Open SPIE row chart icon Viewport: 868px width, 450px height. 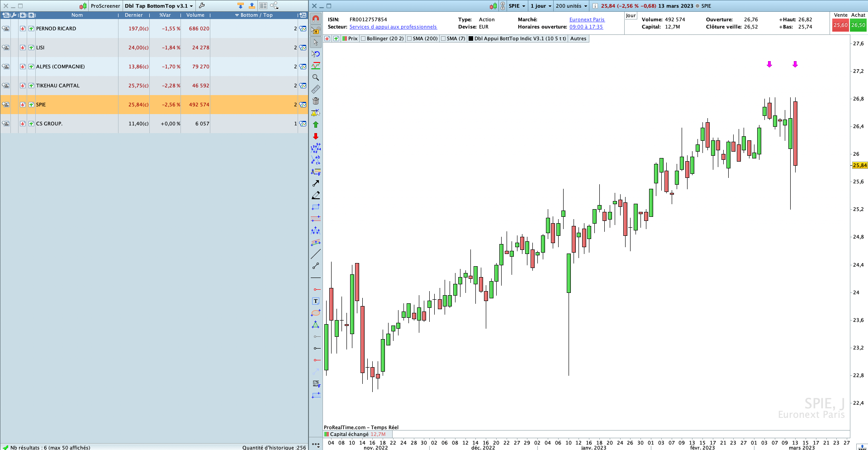[303, 105]
